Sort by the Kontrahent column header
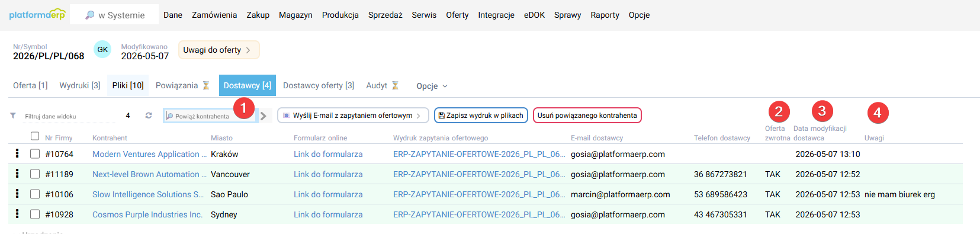980x234 pixels. coord(110,138)
